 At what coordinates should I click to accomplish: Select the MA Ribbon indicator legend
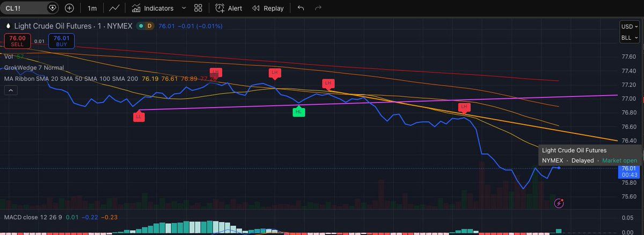point(71,79)
